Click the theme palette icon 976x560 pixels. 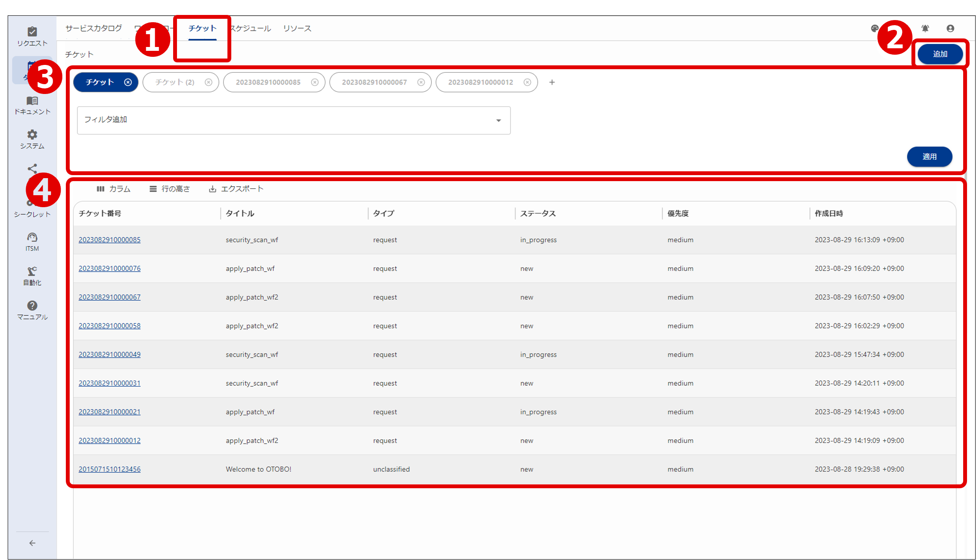pyautogui.click(x=875, y=28)
